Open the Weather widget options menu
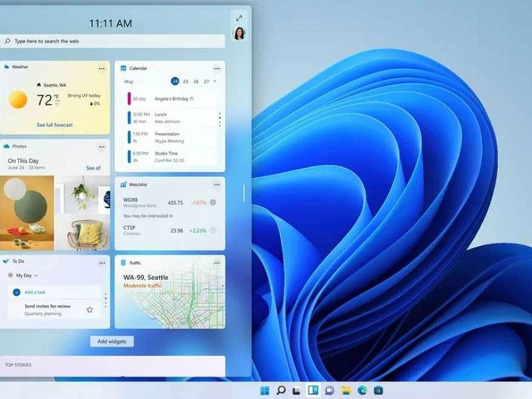The image size is (532, 399). tap(101, 67)
